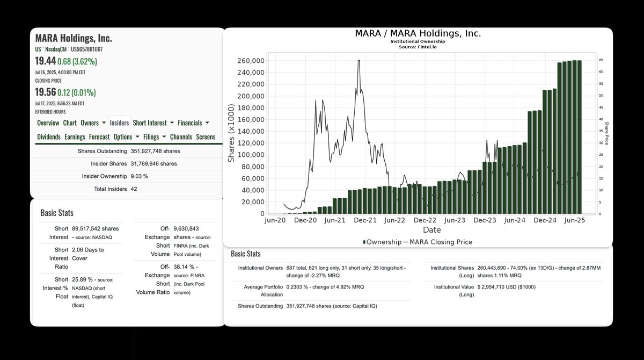
Task: Click the 89,517,542 shares short interest value
Action: tap(96, 228)
